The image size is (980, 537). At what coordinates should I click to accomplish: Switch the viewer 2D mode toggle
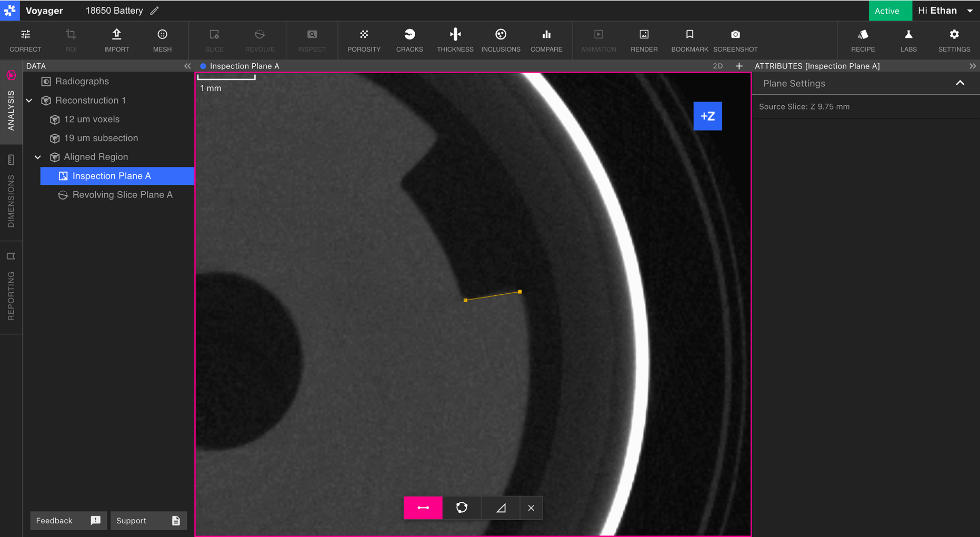[718, 66]
